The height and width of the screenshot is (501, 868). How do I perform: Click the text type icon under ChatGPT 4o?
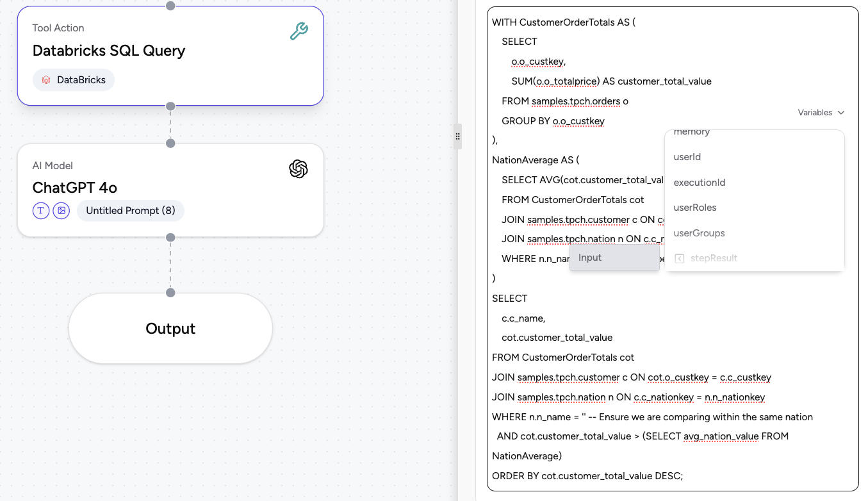(41, 210)
